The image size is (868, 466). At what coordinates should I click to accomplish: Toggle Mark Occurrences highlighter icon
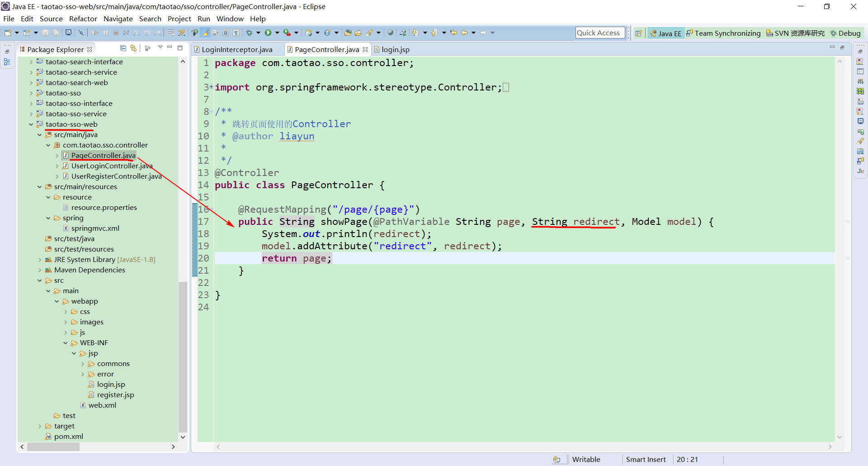[x=205, y=33]
